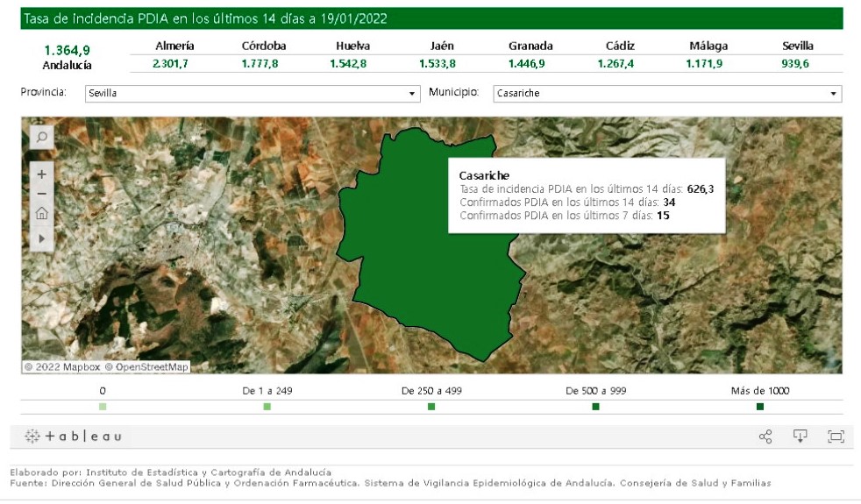Image resolution: width=861 pixels, height=504 pixels.
Task: Select the 'Más de 1000' legend swatch
Action: [759, 407]
